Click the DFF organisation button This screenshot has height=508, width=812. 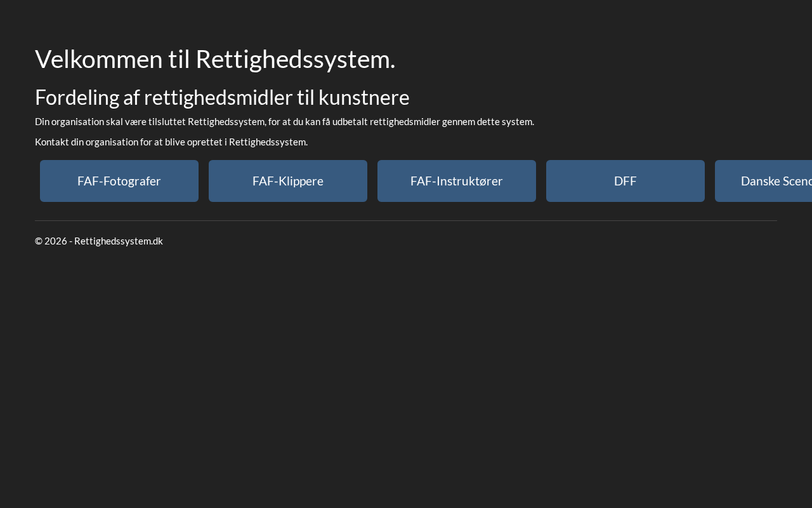625,181
